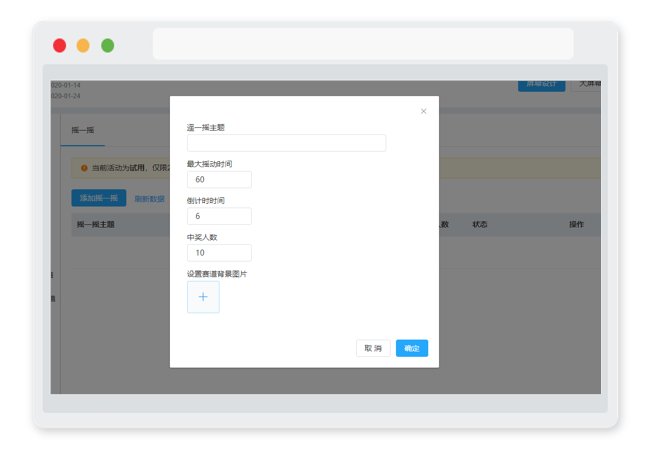Screen dimensions: 650x450
Task: Switch to the 摇一摇 tab
Action: [x=82, y=130]
